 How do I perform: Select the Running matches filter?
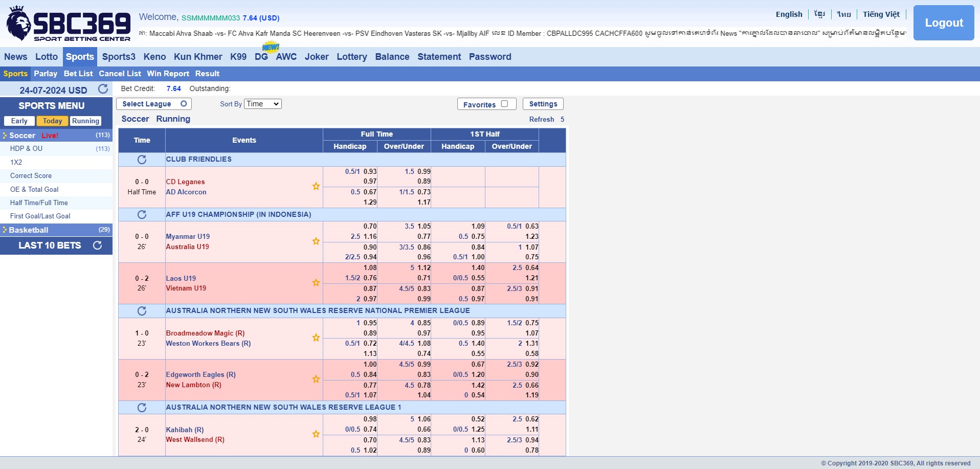coord(85,121)
